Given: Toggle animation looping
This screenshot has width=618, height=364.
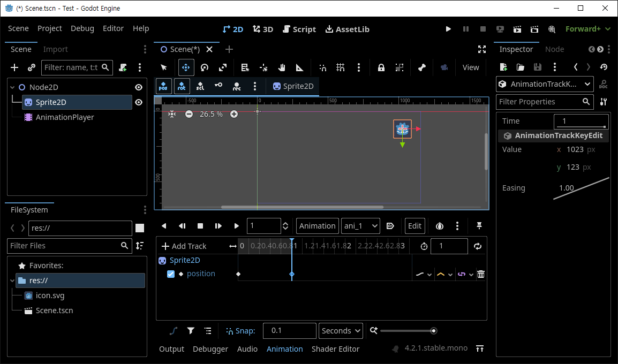Looking at the screenshot, I should 478,246.
